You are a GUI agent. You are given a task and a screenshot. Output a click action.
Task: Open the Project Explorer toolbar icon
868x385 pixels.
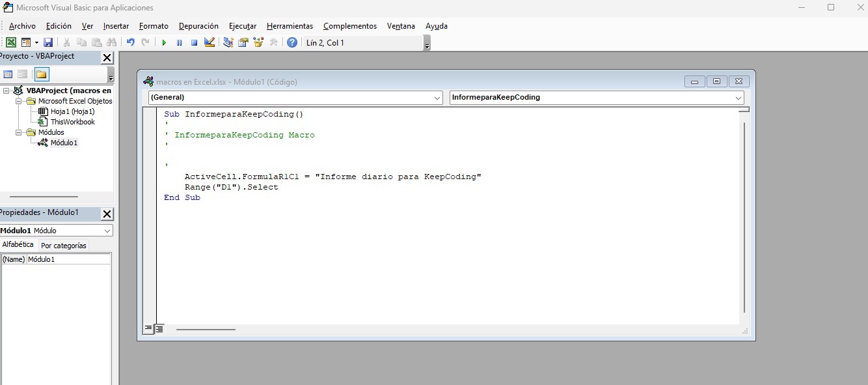click(x=228, y=42)
